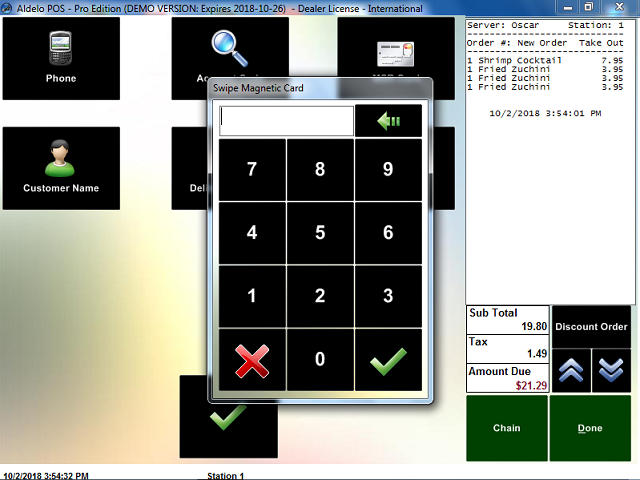640x480 pixels.
Task: Click the green Chain button
Action: [x=507, y=428]
